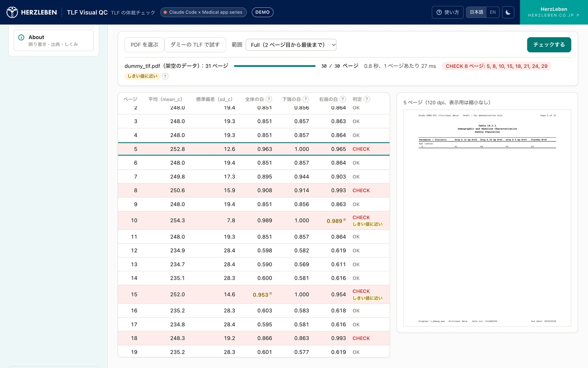Click the Claude Code × Medical app series badge
This screenshot has width=588, height=368.
(204, 12)
